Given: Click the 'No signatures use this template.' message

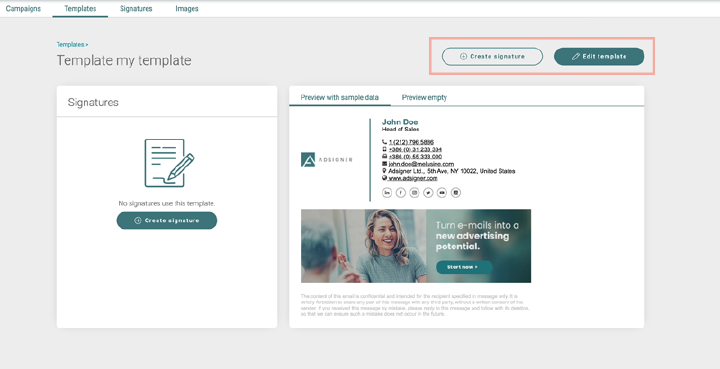Looking at the screenshot, I should (167, 203).
